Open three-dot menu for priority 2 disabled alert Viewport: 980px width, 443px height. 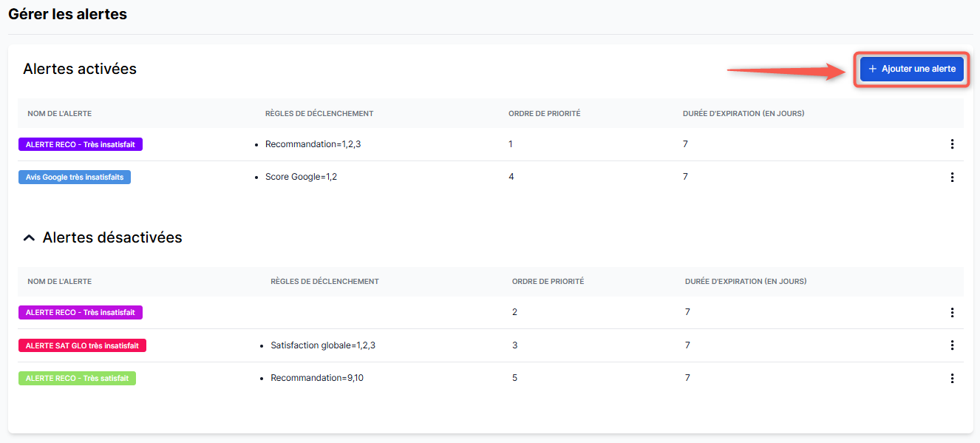[952, 313]
